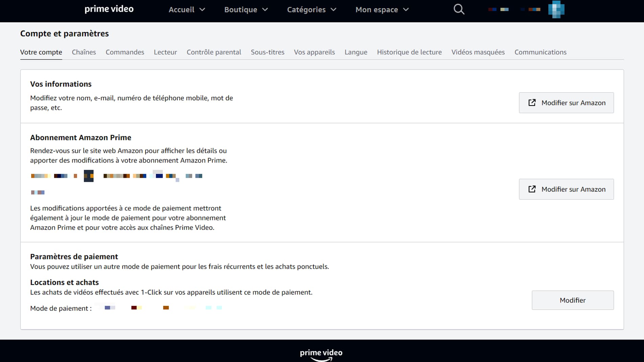Expand the Mon espace dropdown menu
This screenshot has width=644, height=362.
coord(382,9)
